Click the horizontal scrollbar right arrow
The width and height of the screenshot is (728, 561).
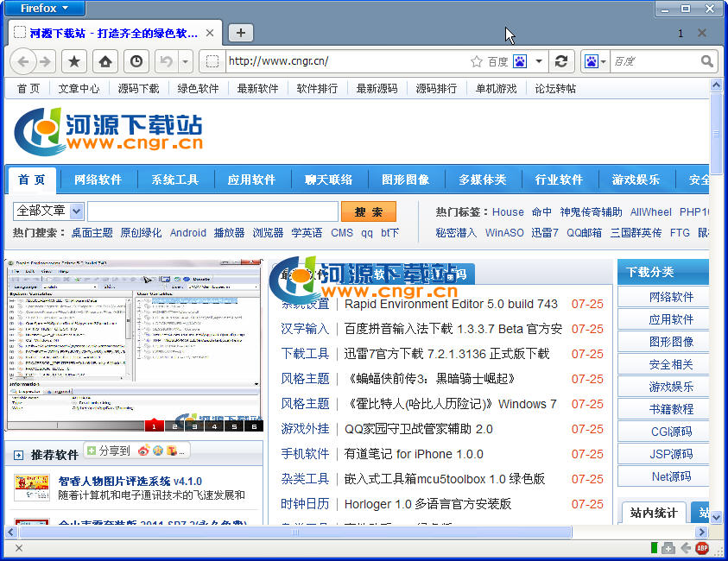[701, 532]
